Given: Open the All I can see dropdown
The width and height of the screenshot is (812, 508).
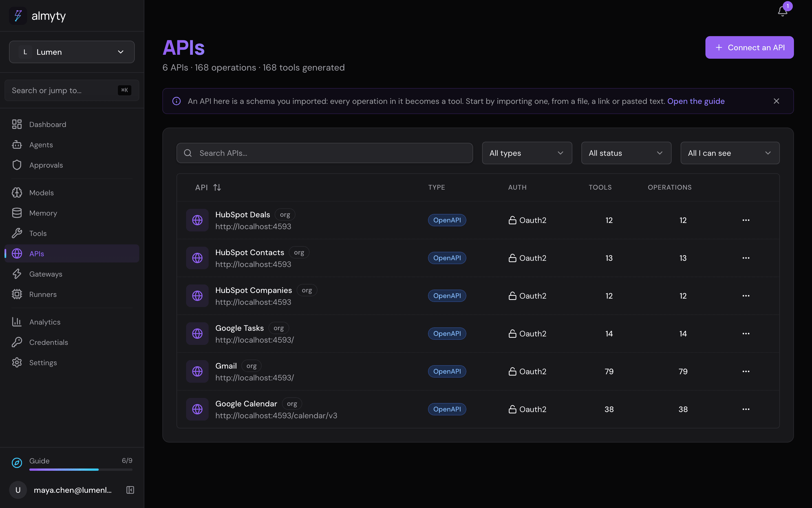Looking at the screenshot, I should click(730, 153).
